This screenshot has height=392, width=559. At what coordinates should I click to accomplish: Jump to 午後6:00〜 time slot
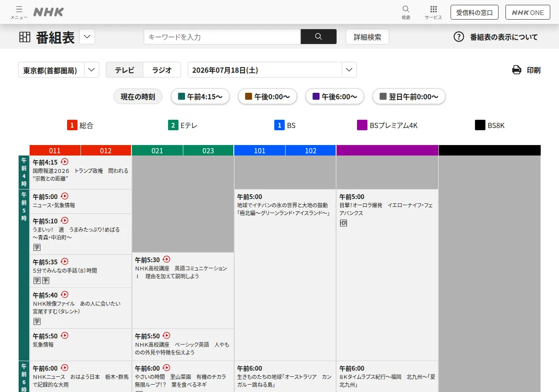click(x=335, y=97)
